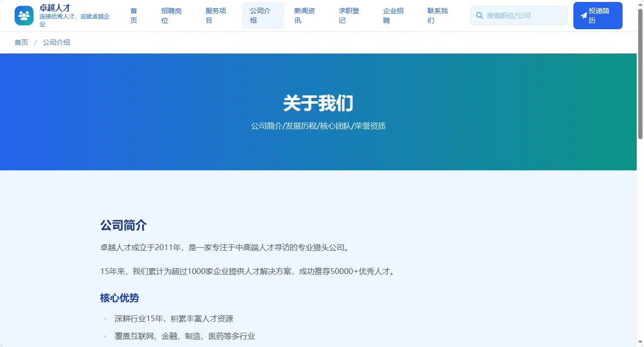Click the 搜索职位/公司 search field
The image size is (644, 347).
point(519,16)
